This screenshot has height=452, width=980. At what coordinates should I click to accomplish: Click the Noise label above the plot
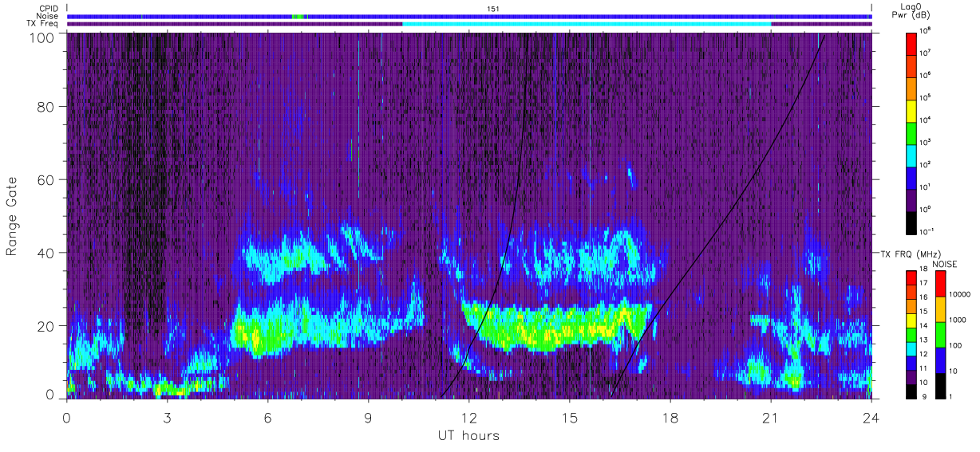48,16
